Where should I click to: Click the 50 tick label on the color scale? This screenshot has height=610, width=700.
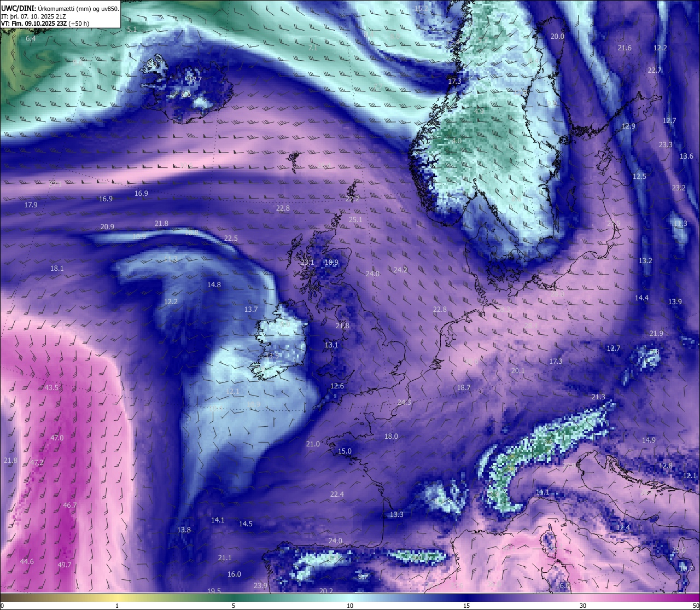click(x=696, y=606)
